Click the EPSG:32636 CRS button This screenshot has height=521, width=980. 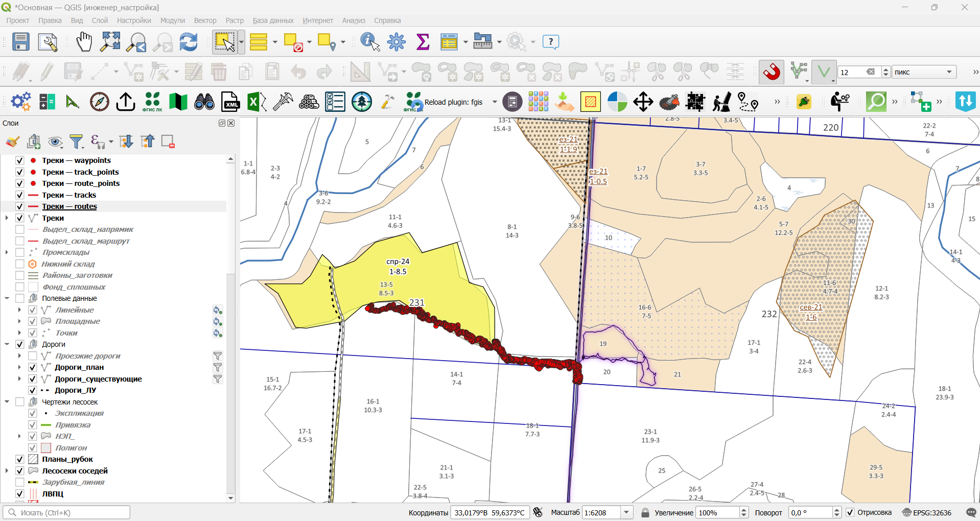(927, 512)
